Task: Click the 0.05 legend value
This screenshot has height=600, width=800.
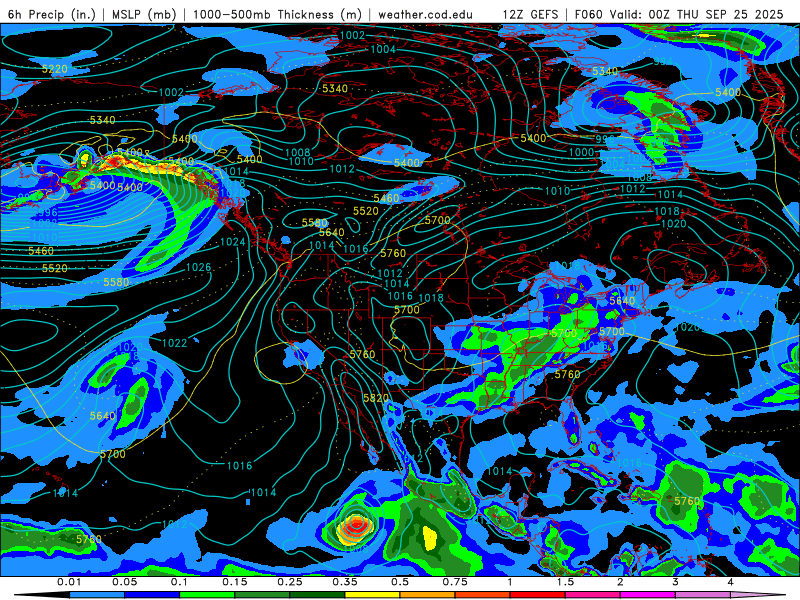Action: pos(124,582)
